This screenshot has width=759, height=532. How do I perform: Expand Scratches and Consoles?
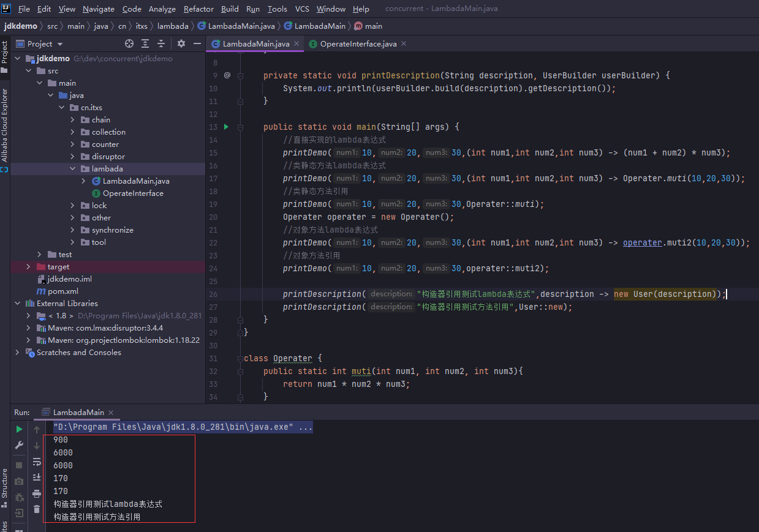pyautogui.click(x=17, y=352)
